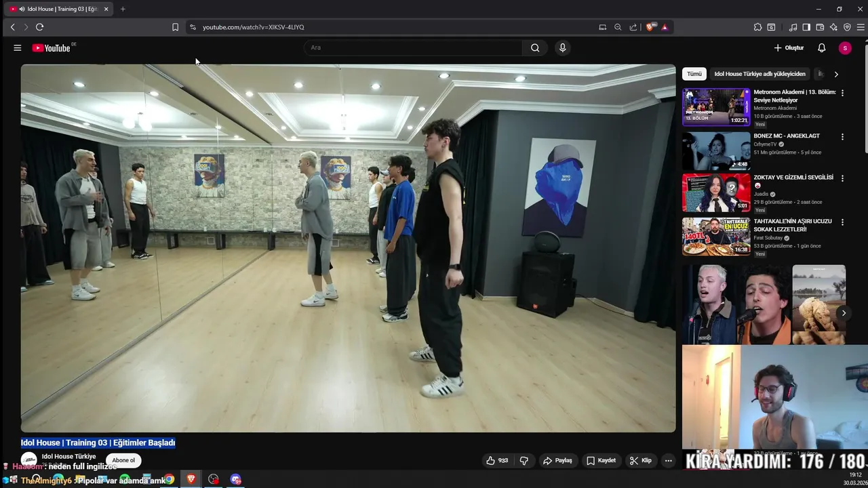Viewport: 868px width, 488px height.
Task: Focus the YouTube Ara search field
Action: 414,47
